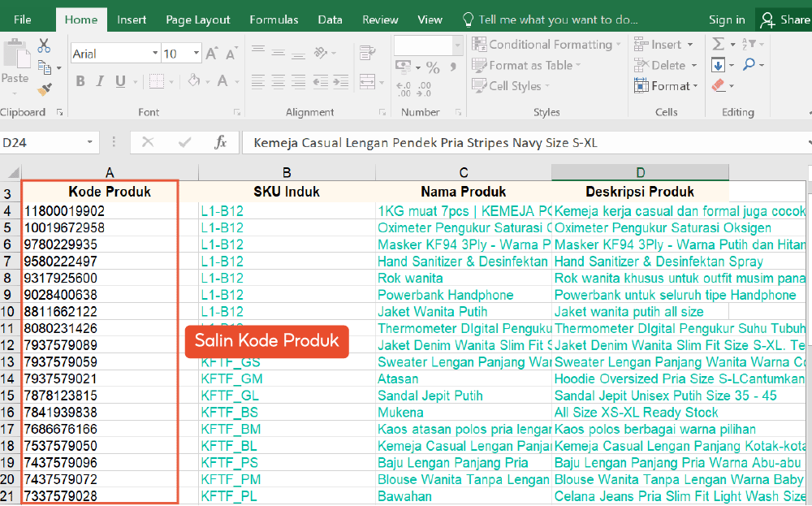Click the Insert Function fx icon
This screenshot has width=812, height=506.
(220, 142)
